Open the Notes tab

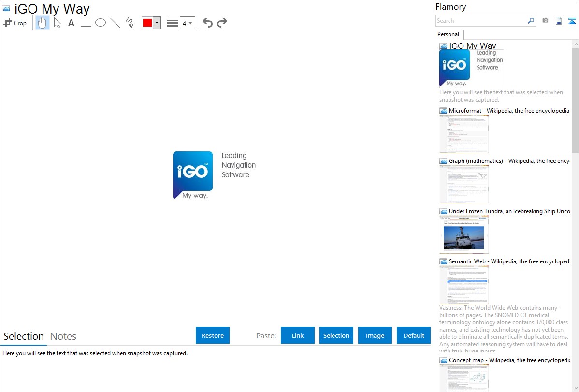click(x=63, y=336)
